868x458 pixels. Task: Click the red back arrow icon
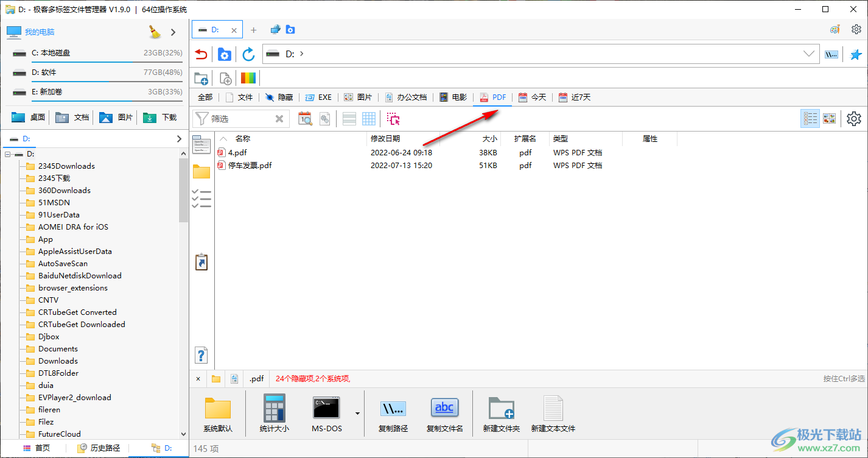tap(201, 54)
